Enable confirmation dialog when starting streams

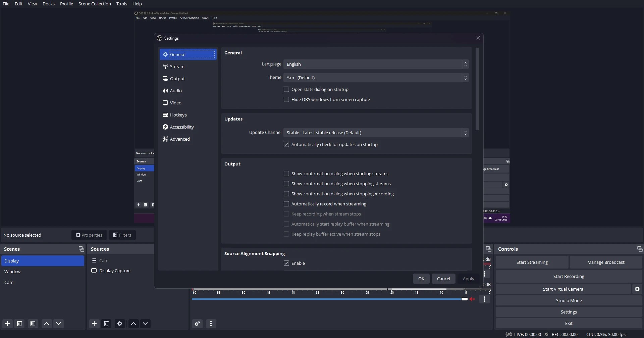[x=287, y=174]
